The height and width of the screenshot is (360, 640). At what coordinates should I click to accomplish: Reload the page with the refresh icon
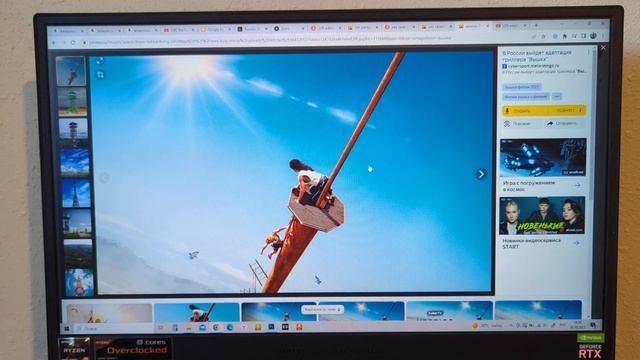[x=73, y=42]
